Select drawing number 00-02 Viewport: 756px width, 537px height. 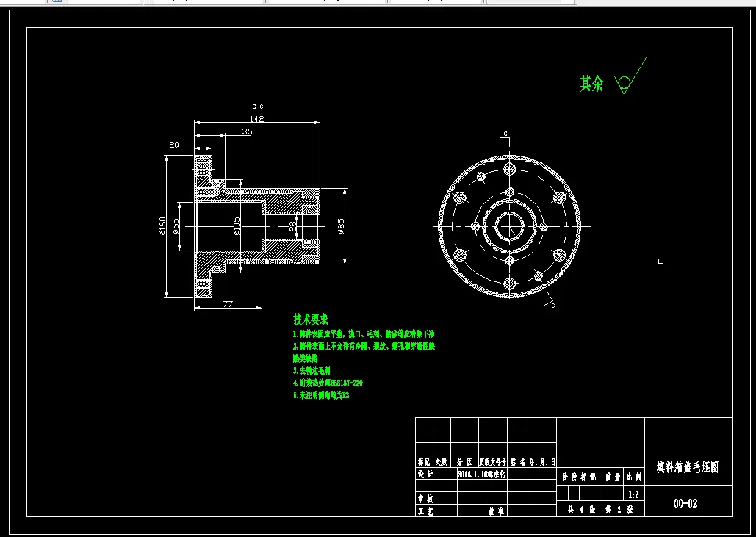[685, 504]
